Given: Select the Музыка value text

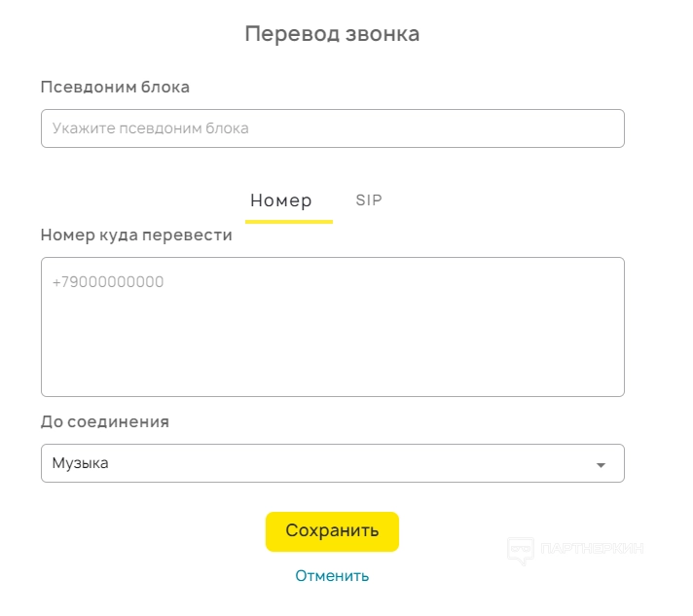Looking at the screenshot, I should pos(80,463).
